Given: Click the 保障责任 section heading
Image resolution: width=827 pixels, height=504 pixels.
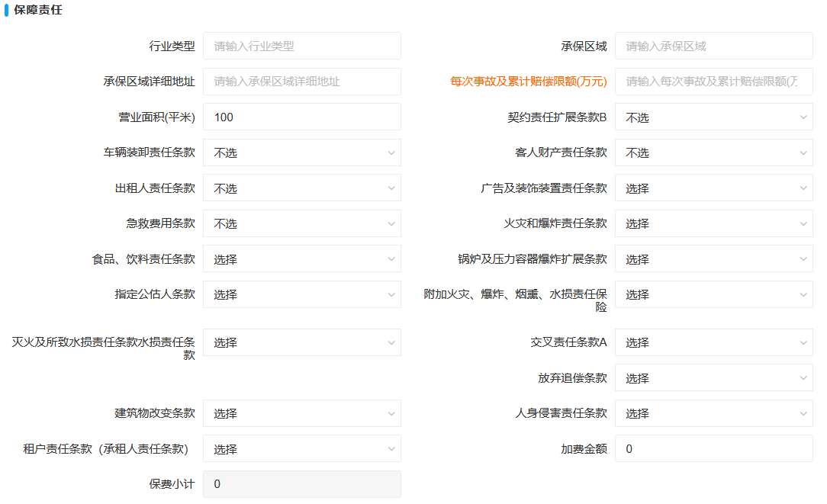Looking at the screenshot, I should click(38, 10).
